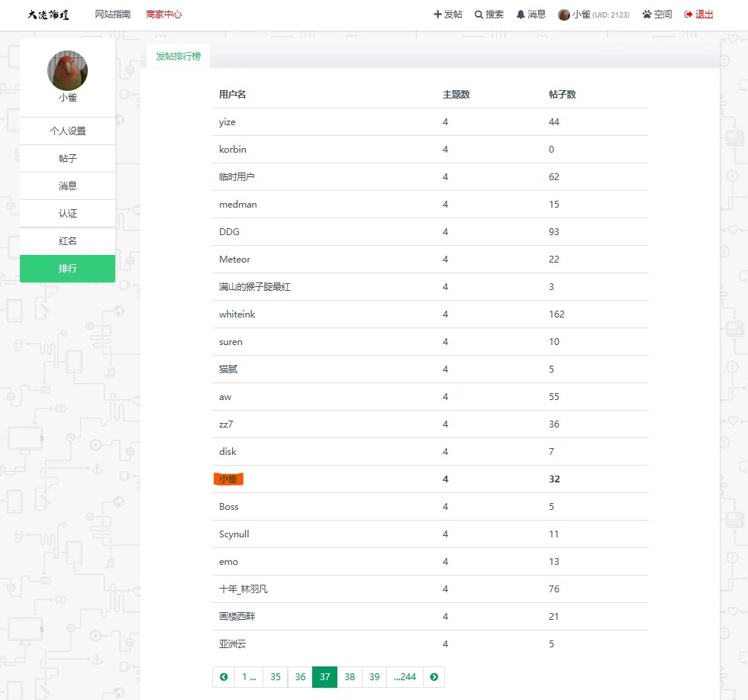Go to previous page with left arrow

point(224,677)
